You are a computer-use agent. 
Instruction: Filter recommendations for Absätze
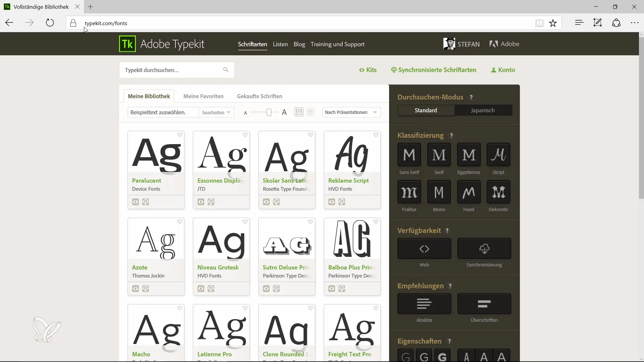424,304
